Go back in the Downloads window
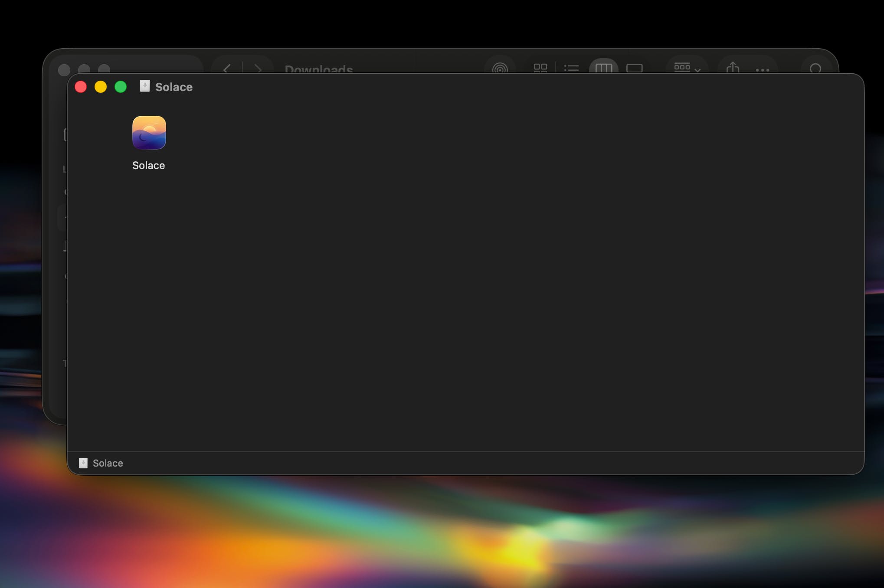The height and width of the screenshot is (588, 884). click(x=226, y=69)
